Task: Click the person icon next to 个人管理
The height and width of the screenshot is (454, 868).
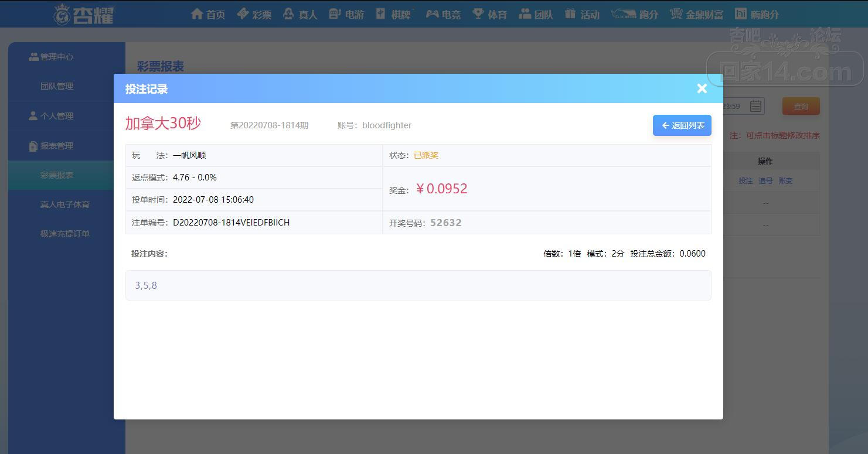Action: (x=33, y=116)
